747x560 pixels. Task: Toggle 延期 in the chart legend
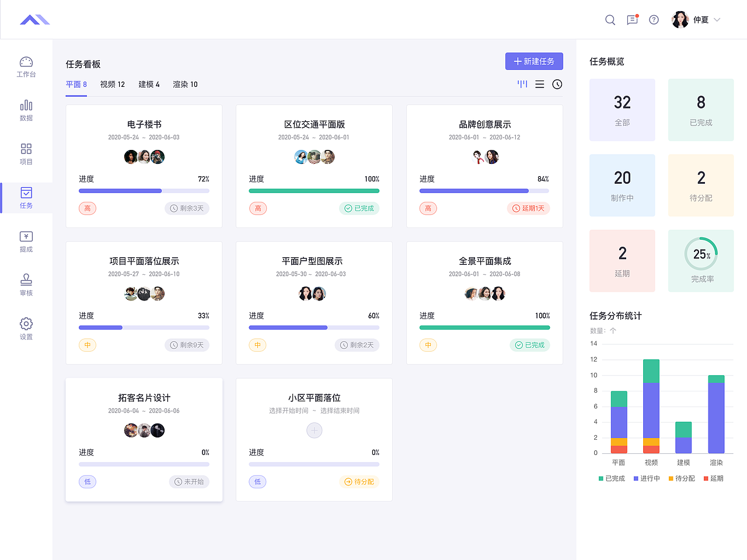714,478
